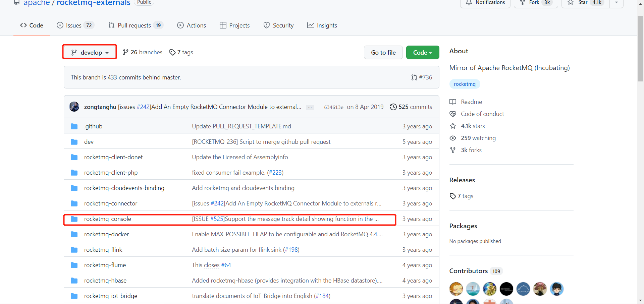Click the issues #242 link in latest commit
The image size is (644, 304).
(143, 107)
